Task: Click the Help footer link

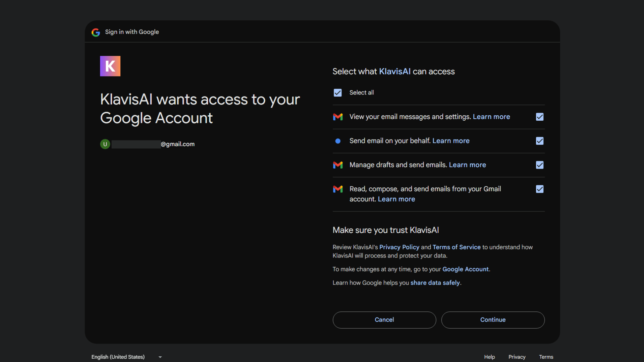Action: 489,357
